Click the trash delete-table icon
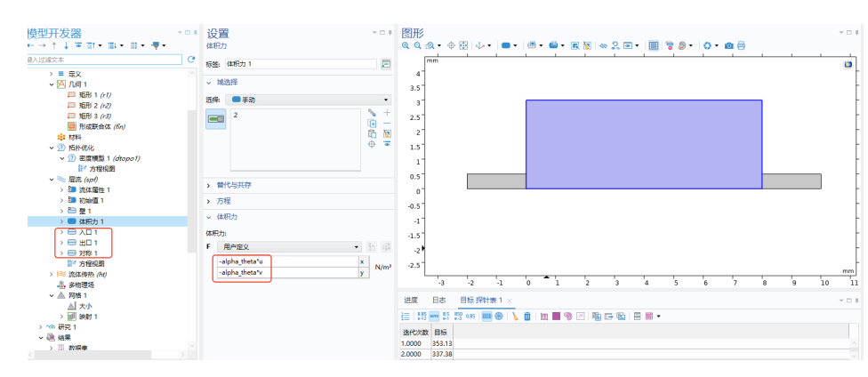868x377 pixels. click(x=527, y=317)
